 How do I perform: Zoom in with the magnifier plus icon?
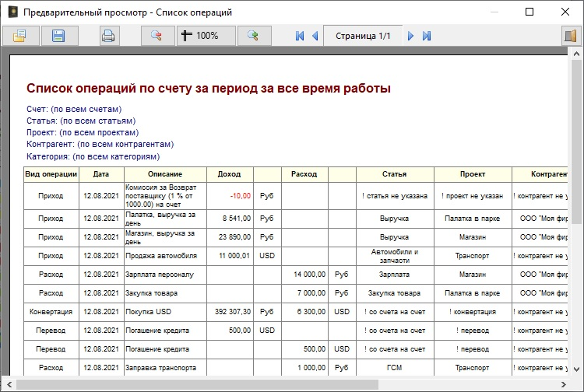tap(254, 36)
